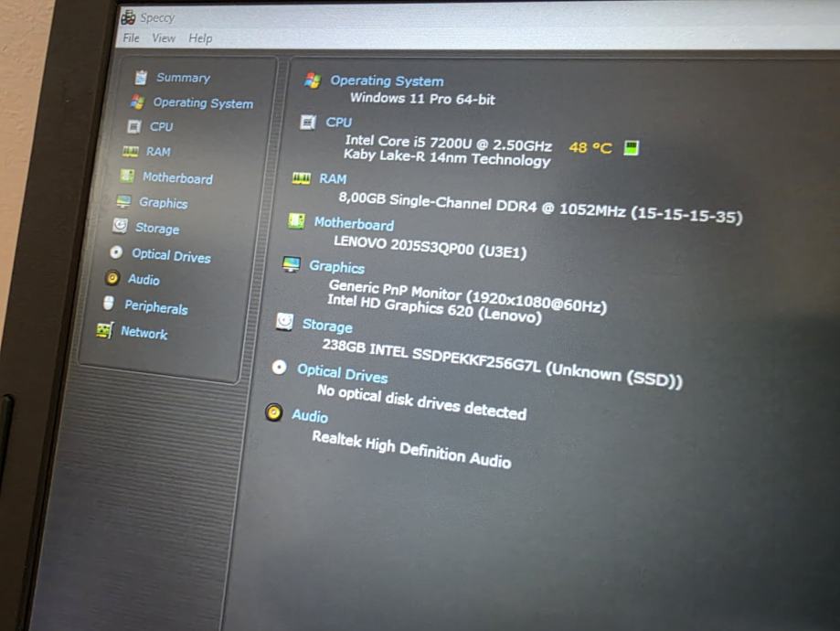
Task: Follow Operating System heading link in summary
Action: [387, 81]
